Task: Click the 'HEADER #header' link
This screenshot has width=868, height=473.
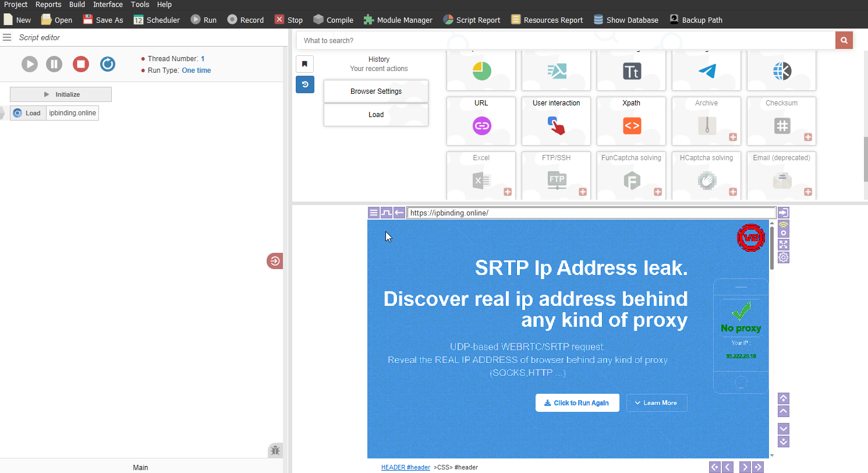Action: click(405, 467)
